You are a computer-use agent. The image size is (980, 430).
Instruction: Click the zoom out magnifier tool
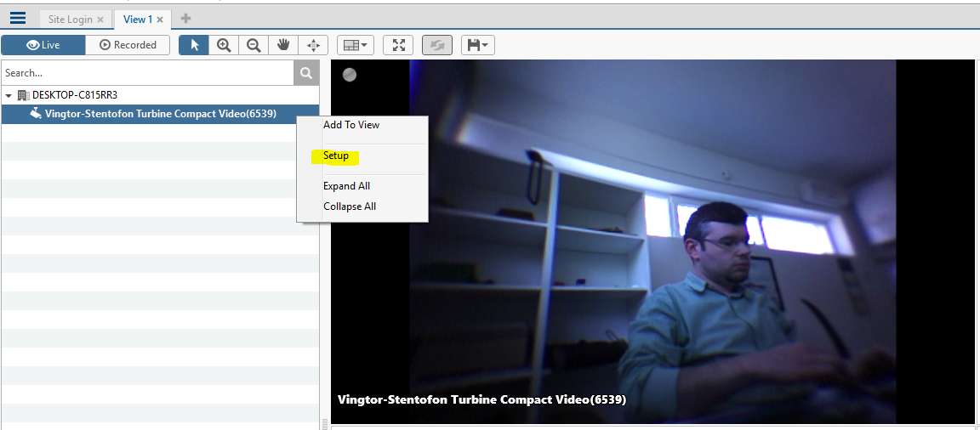point(254,45)
